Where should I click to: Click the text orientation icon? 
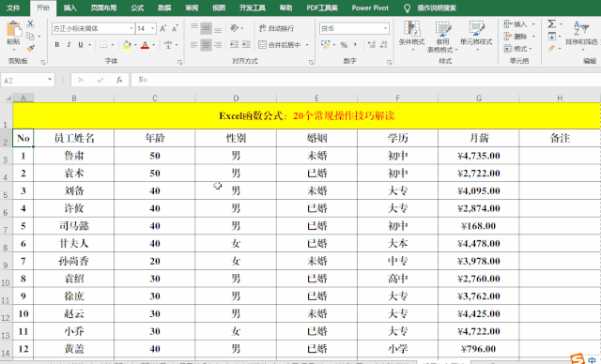pyautogui.click(x=234, y=28)
